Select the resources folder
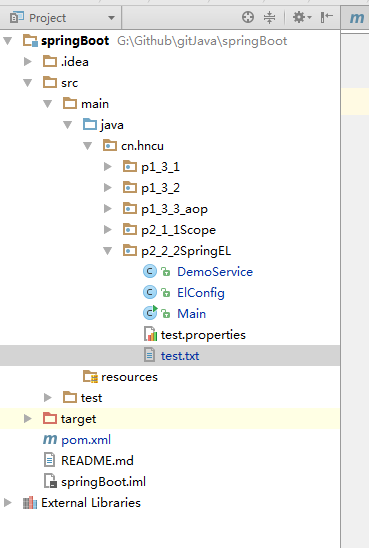This screenshot has width=369, height=548. click(129, 377)
